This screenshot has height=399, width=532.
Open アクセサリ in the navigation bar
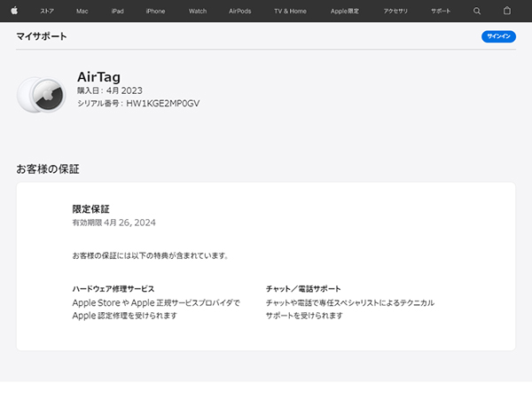click(395, 12)
